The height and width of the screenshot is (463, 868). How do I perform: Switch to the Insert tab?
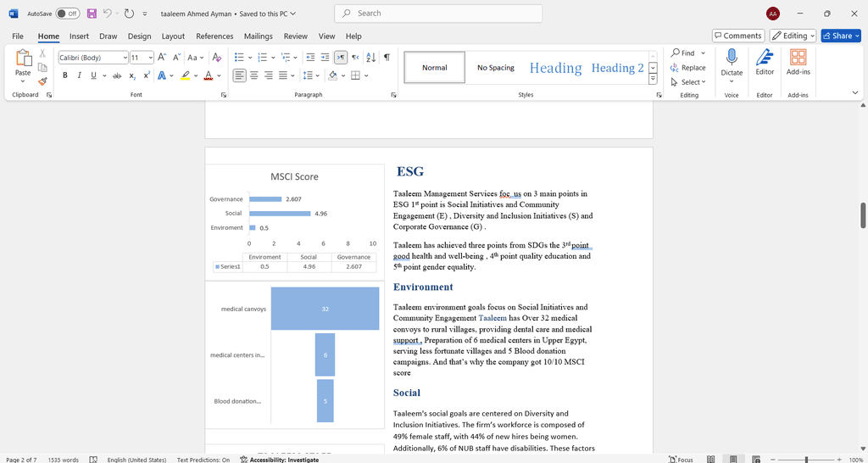[79, 36]
